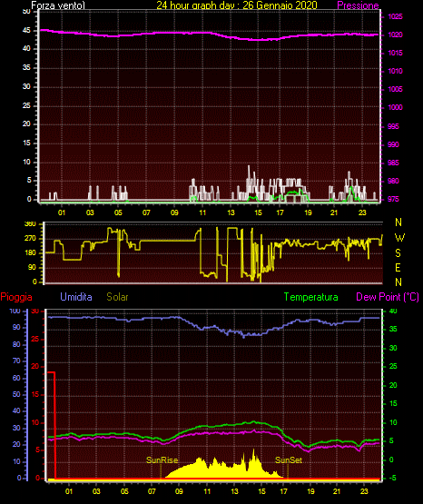423x504 pixels.
Task: Click the Forza vento title label
Action: click(58, 5)
